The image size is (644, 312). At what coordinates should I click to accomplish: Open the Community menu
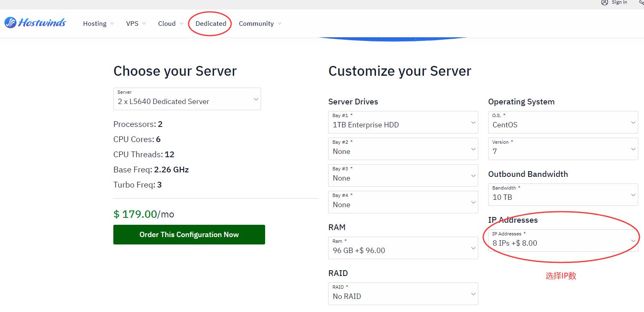coord(256,24)
